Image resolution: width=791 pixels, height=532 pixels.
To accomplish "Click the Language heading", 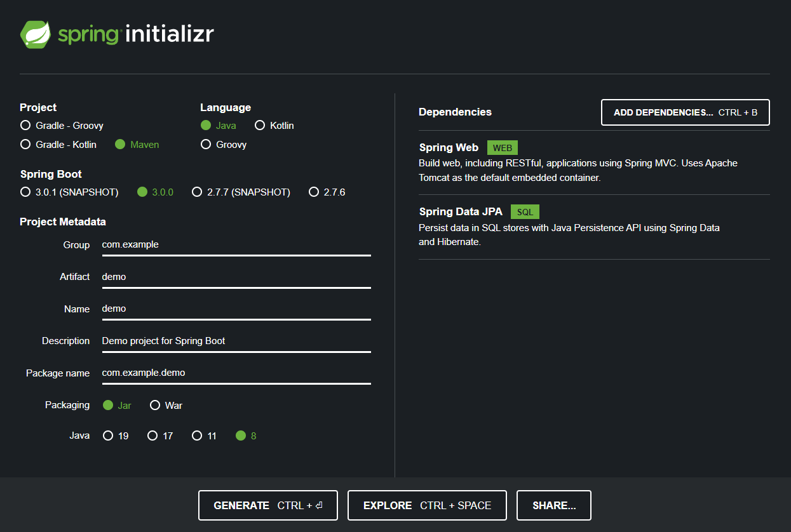I will coord(226,107).
